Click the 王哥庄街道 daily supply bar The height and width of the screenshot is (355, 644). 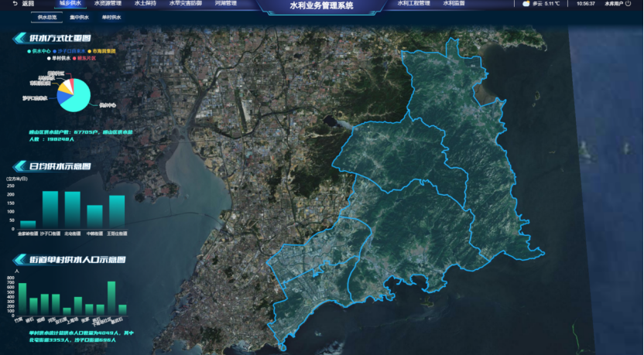[x=117, y=212]
